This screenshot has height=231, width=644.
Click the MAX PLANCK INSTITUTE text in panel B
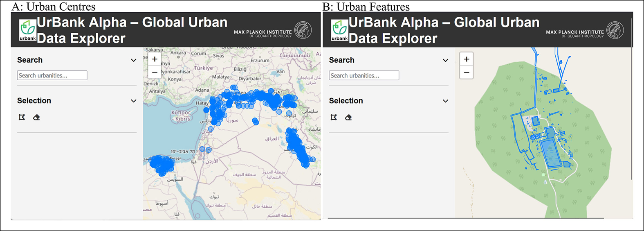575,32
